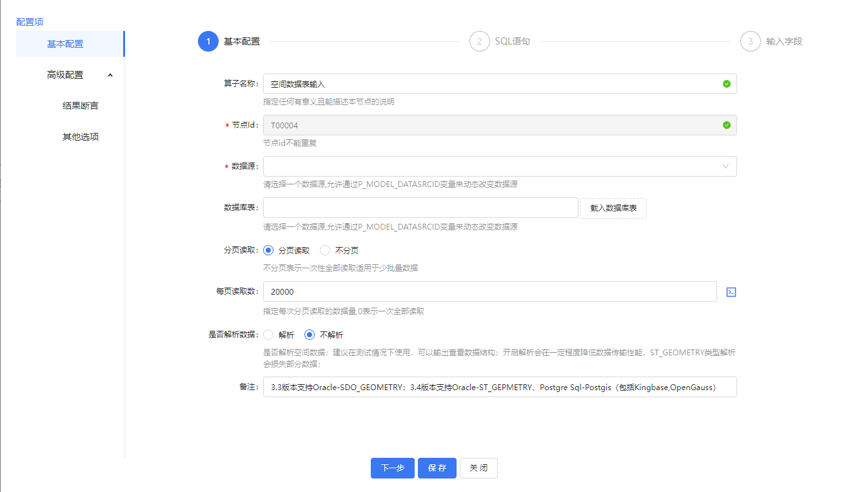Click the 下一步 button

tap(392, 468)
